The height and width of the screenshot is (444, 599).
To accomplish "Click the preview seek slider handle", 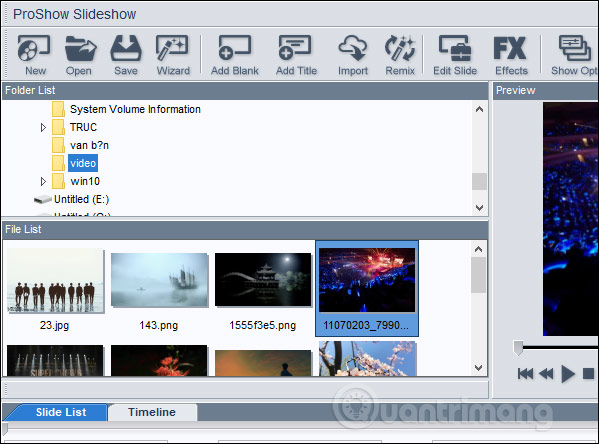I will [518, 348].
